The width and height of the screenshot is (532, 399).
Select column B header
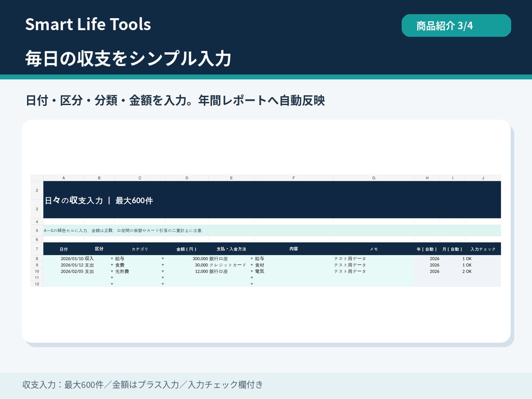tap(99, 178)
